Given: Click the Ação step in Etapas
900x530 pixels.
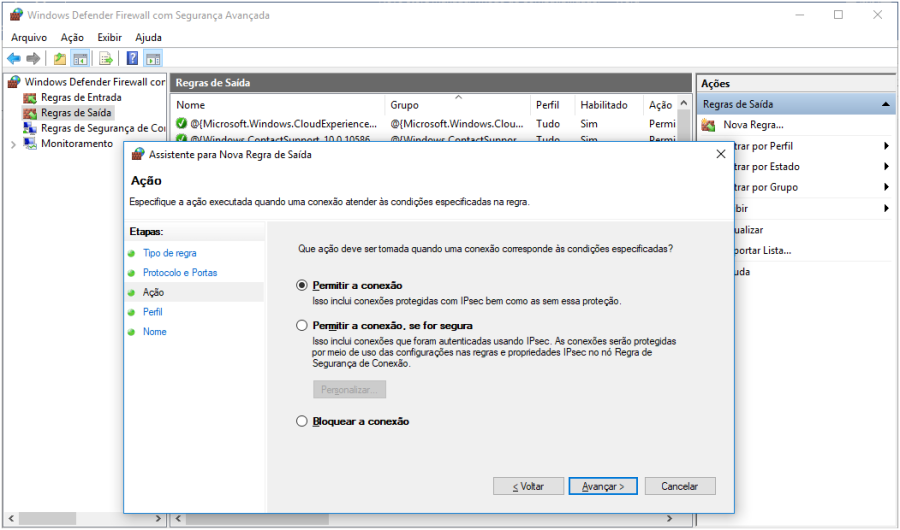Looking at the screenshot, I should pyautogui.click(x=153, y=292).
